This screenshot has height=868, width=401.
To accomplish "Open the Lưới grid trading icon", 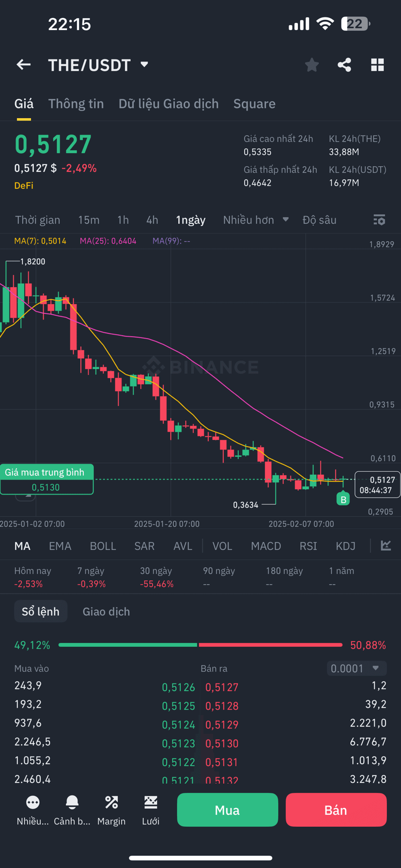I will point(151,803).
